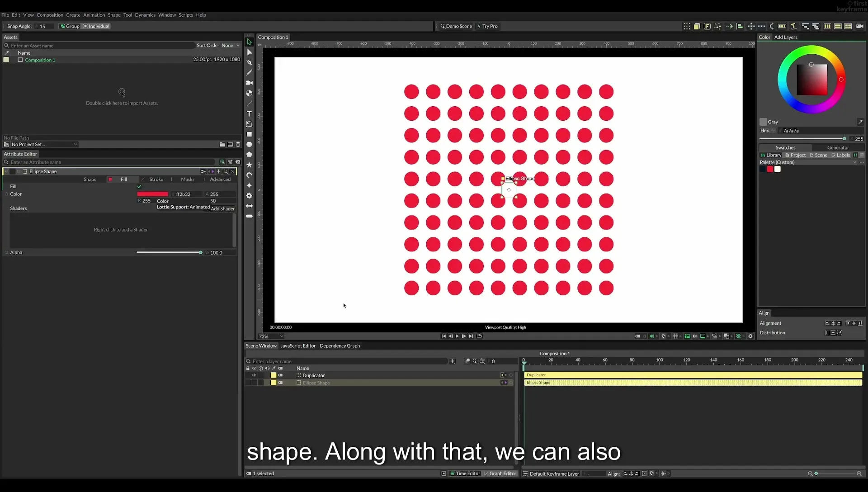Viewport: 868px width, 492px height.
Task: Open the Animation menu
Action: click(94, 15)
